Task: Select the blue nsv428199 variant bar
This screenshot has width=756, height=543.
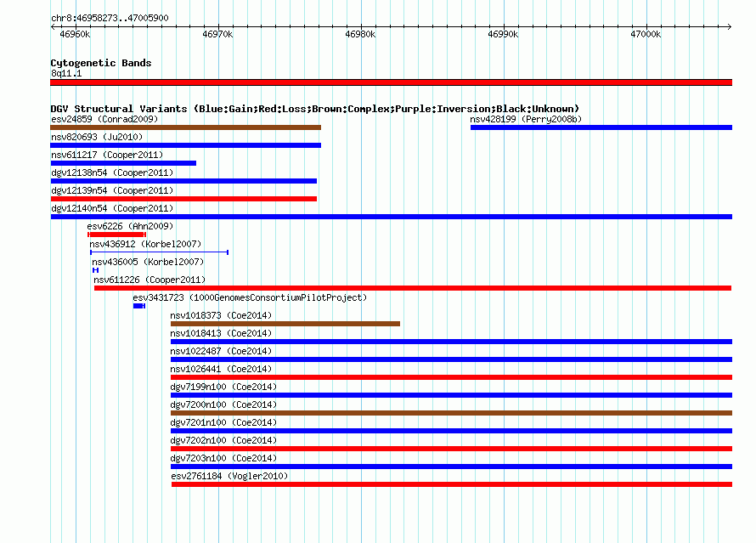Action: coord(601,127)
